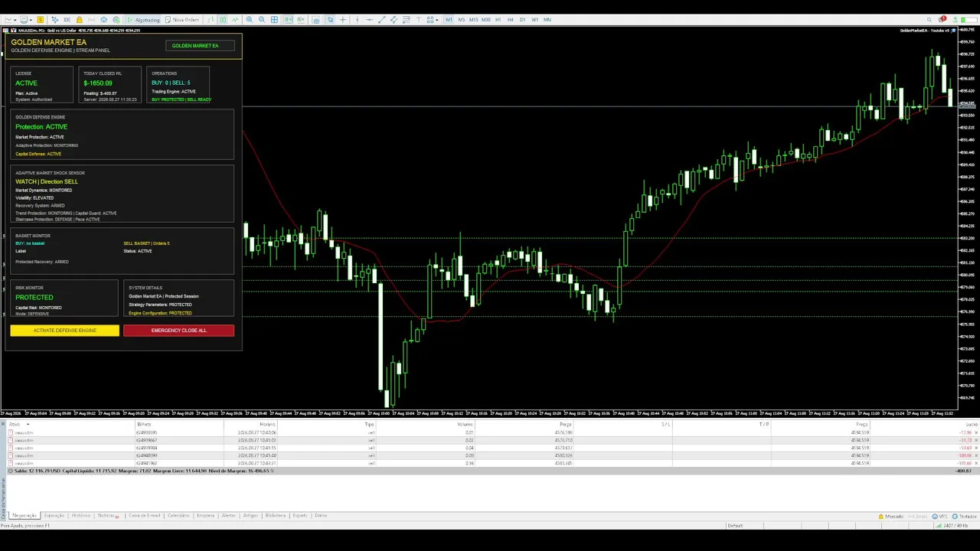The height and width of the screenshot is (551, 980).
Task: Click the tile windows grid icon
Action: coord(274,20)
